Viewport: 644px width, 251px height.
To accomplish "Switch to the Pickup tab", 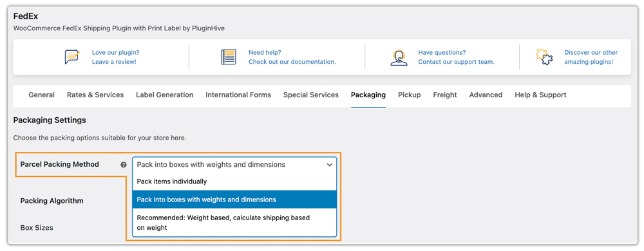I will click(x=410, y=95).
